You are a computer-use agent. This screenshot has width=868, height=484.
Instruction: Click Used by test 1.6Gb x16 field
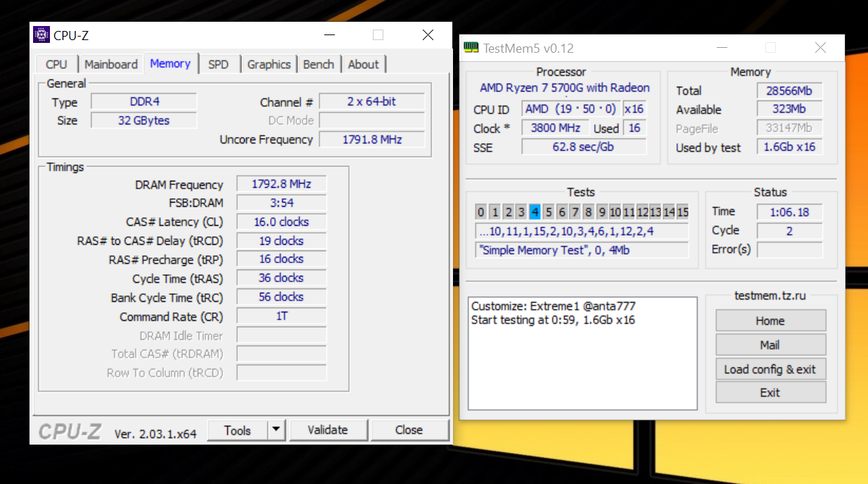coord(789,147)
